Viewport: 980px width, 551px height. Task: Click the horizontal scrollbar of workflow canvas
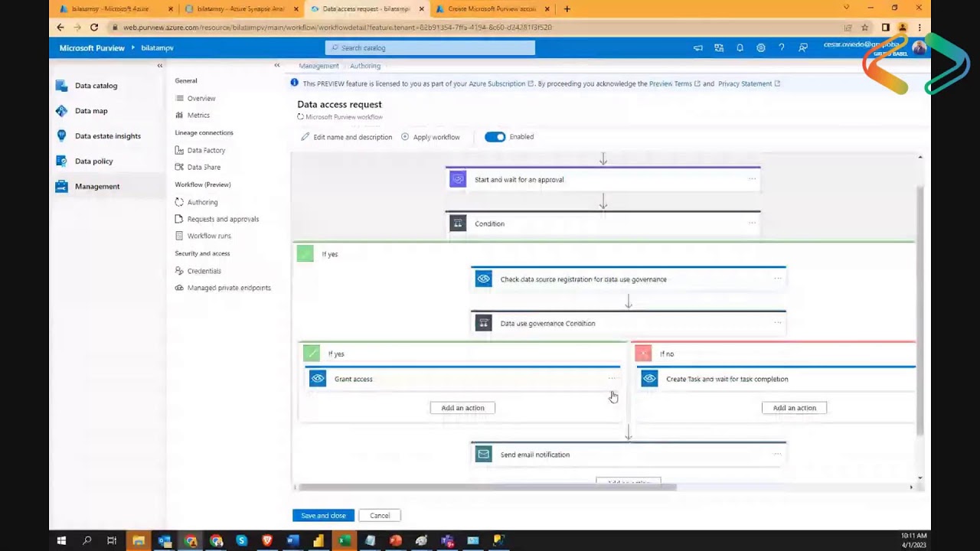[487, 487]
